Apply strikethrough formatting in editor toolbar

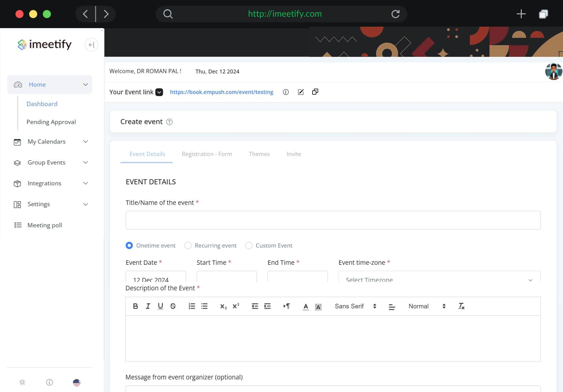pyautogui.click(x=173, y=306)
